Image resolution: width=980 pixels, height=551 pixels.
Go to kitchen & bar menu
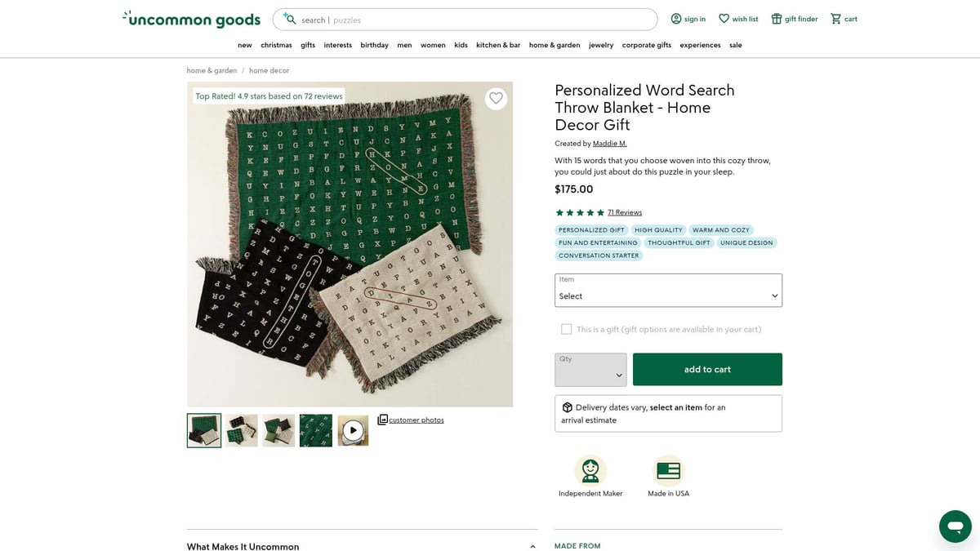click(498, 45)
